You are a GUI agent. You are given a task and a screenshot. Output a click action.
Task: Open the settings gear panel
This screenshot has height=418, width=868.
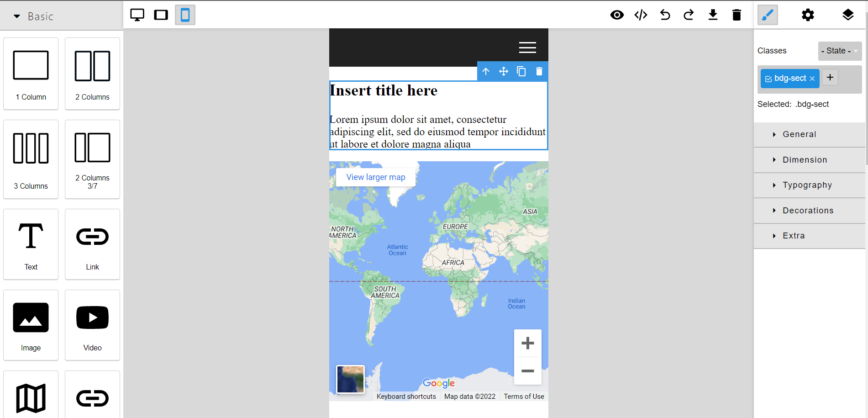pyautogui.click(x=808, y=15)
